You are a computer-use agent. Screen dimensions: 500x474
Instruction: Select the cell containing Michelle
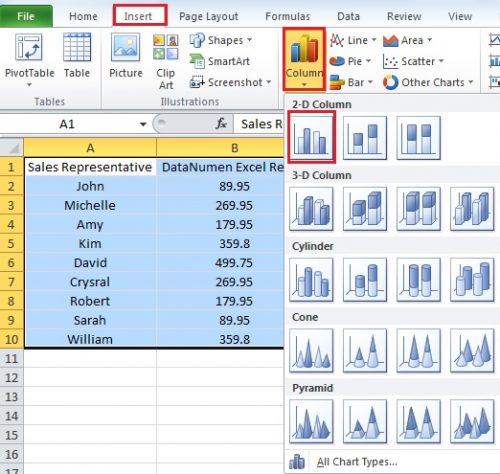click(90, 205)
